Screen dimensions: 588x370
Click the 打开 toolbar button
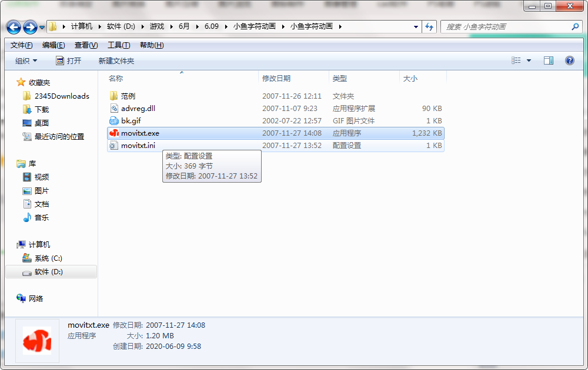(x=69, y=60)
